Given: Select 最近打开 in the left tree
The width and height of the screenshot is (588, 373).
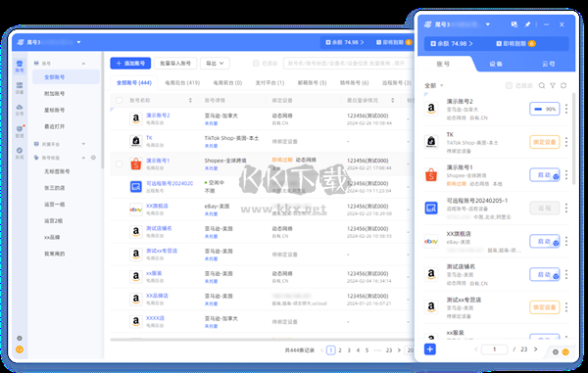Looking at the screenshot, I should click(x=54, y=126).
